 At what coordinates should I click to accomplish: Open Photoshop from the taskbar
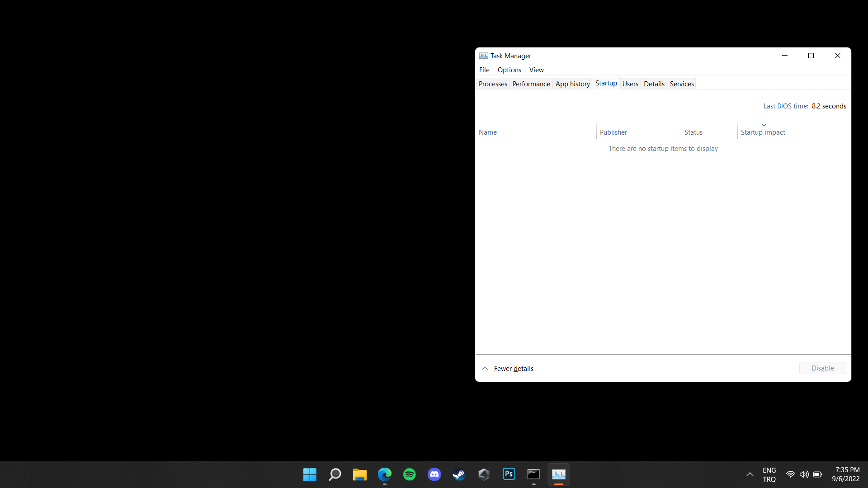509,474
